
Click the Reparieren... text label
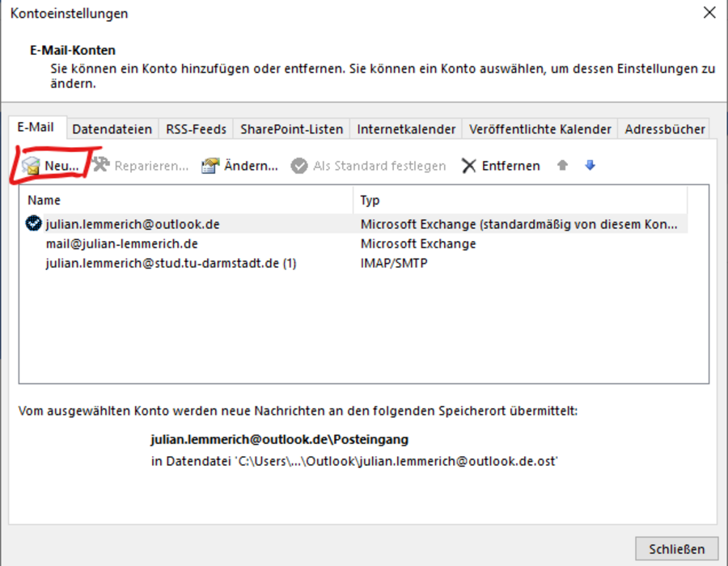point(151,166)
